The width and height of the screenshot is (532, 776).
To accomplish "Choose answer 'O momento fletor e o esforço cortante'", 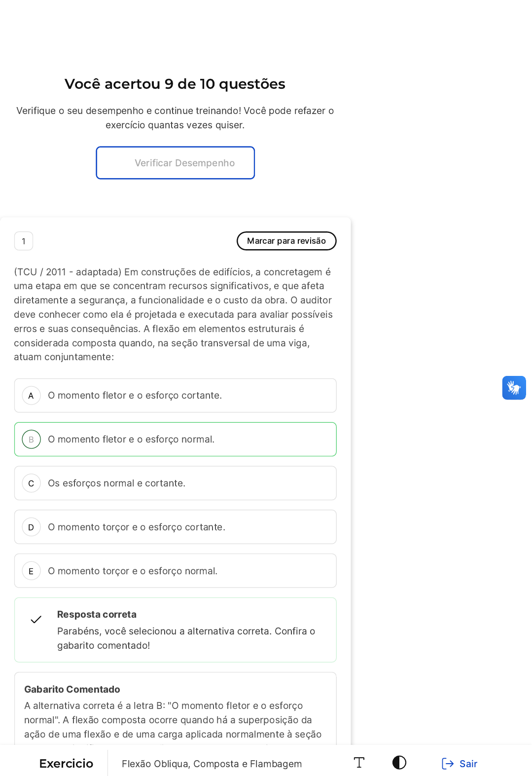I will pyautogui.click(x=176, y=396).
